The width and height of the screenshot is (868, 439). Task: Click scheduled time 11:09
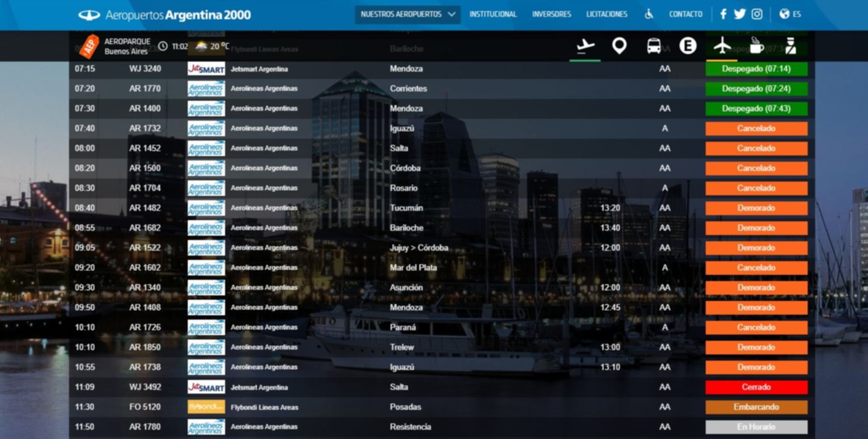85,387
